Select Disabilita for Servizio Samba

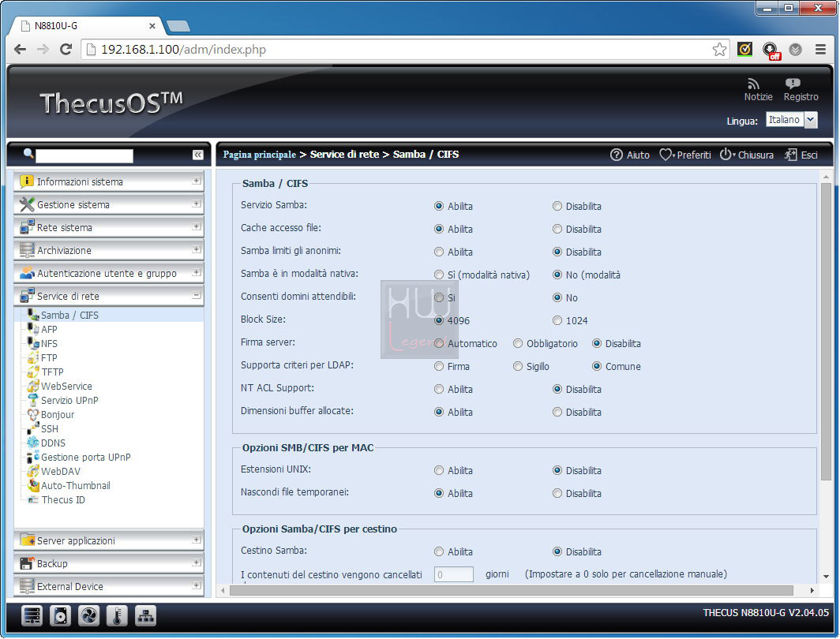557,206
